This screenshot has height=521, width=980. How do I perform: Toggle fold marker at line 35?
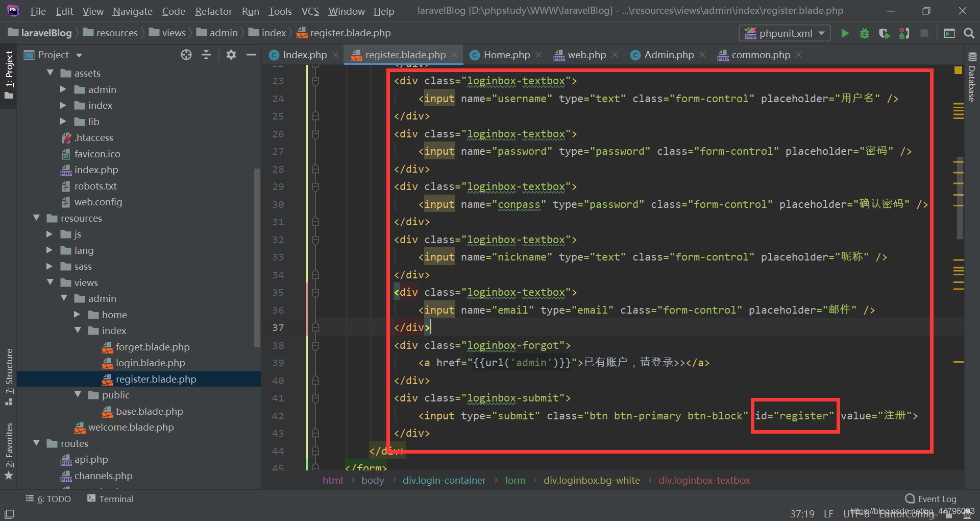315,292
